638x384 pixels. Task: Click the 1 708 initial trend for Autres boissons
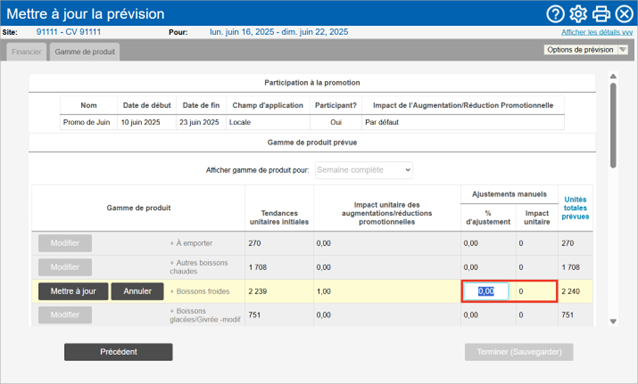[258, 267]
